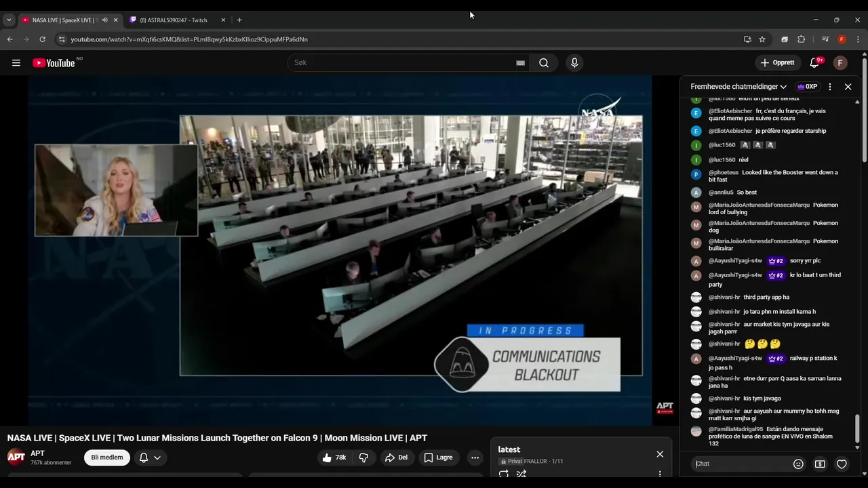
Task: Save the video with Lagre button
Action: [x=439, y=457]
